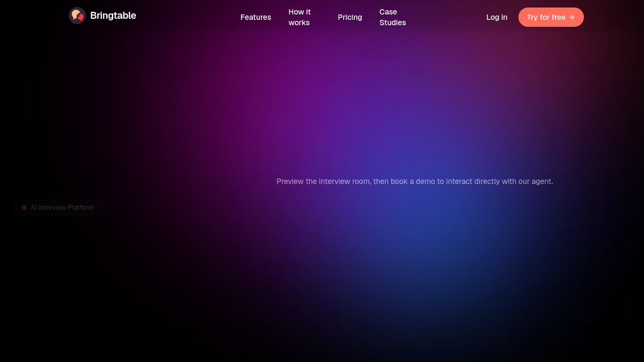View Case Studies

pos(393,17)
